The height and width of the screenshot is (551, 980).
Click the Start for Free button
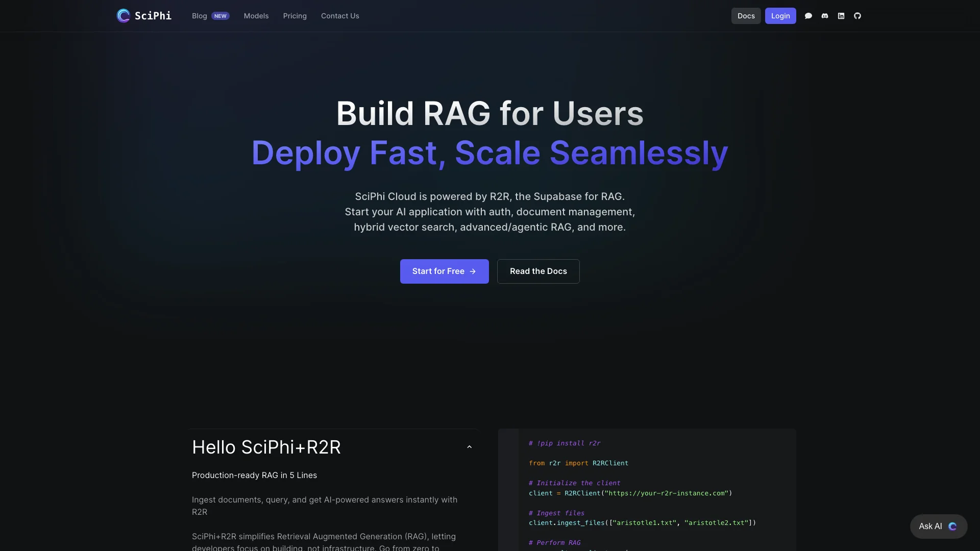tap(445, 271)
